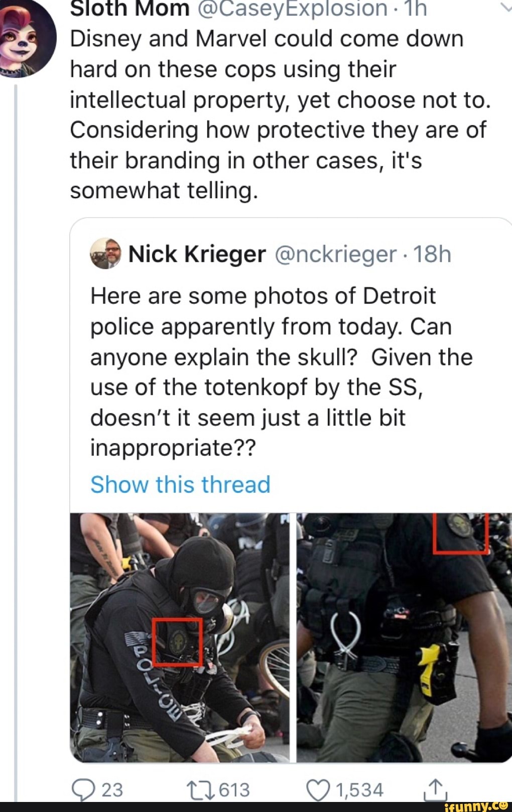The height and width of the screenshot is (812, 512).
Task: Click Nick Krieger's small profile picture
Action: 105,254
